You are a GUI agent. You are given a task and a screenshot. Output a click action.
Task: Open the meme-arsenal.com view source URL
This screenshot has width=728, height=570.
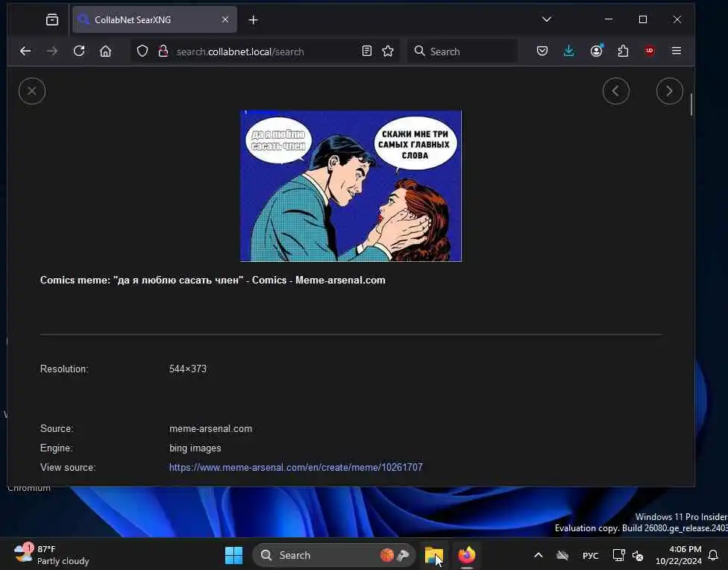[295, 467]
